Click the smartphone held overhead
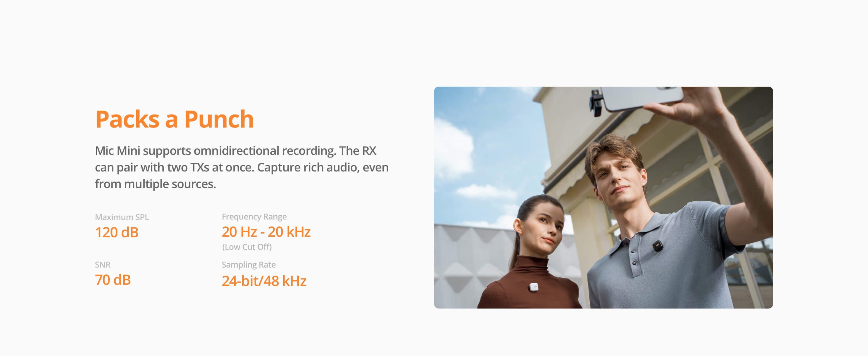Viewport: 868px width, 356px height. click(642, 98)
